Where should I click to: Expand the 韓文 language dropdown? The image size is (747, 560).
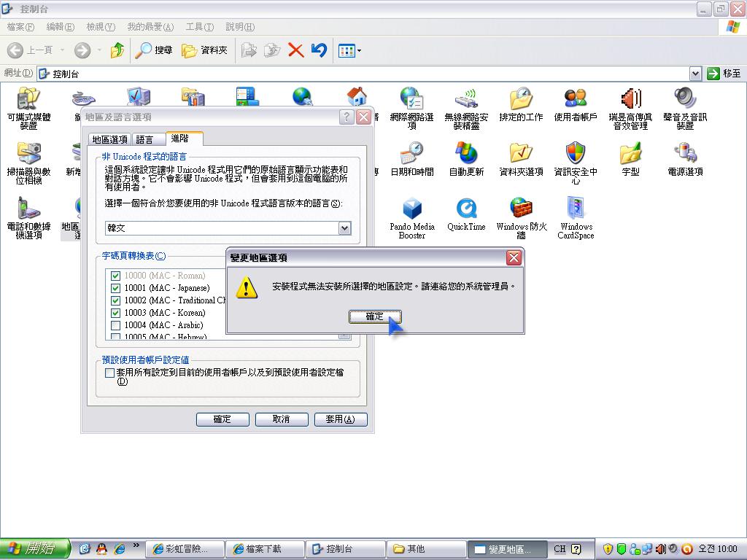[x=344, y=228]
